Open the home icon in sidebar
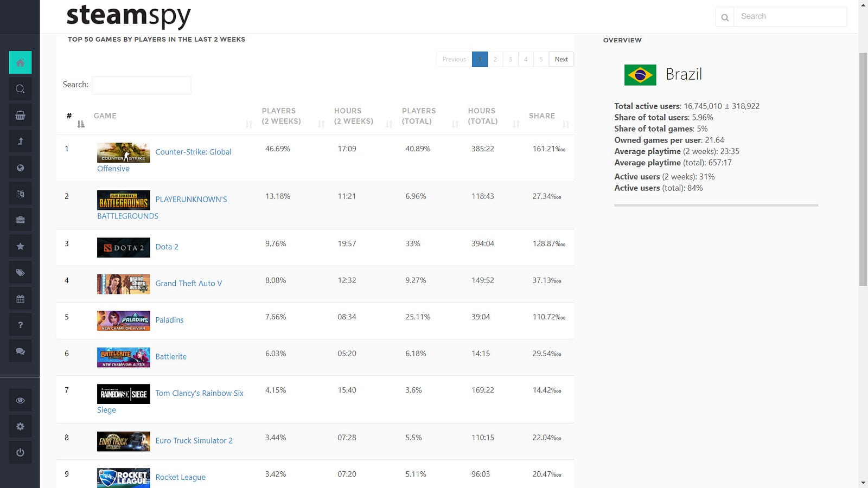 20,62
